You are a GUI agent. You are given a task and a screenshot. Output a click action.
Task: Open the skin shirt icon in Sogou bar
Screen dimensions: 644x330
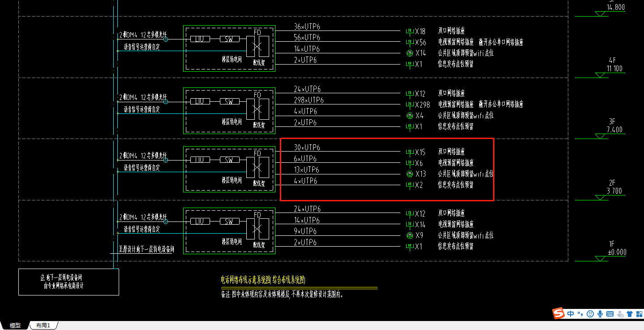click(629, 314)
